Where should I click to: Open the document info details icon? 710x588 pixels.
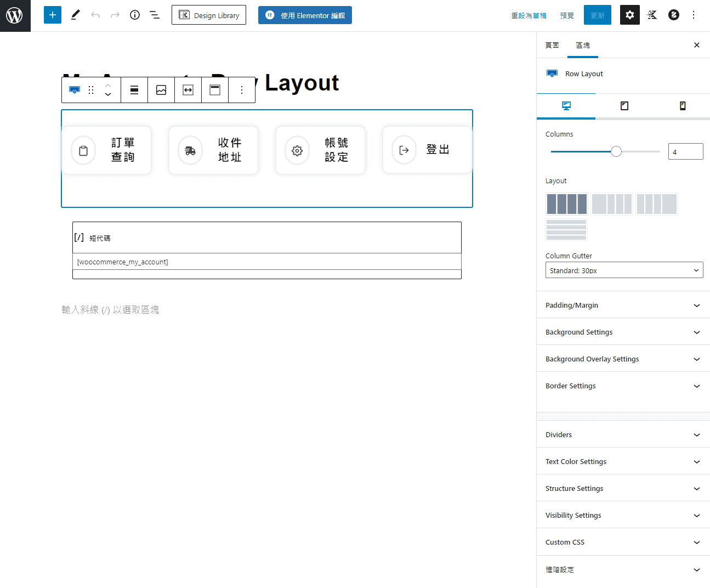click(135, 15)
